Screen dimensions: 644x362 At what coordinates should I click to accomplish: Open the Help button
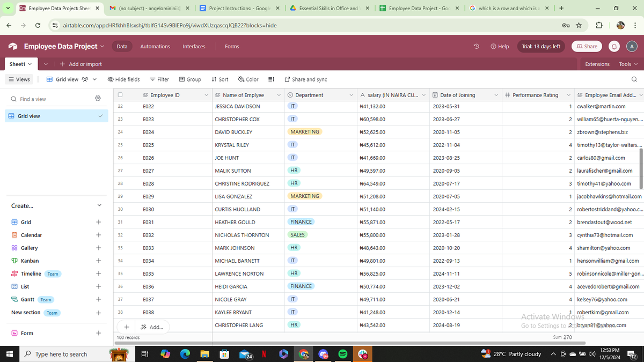500,47
